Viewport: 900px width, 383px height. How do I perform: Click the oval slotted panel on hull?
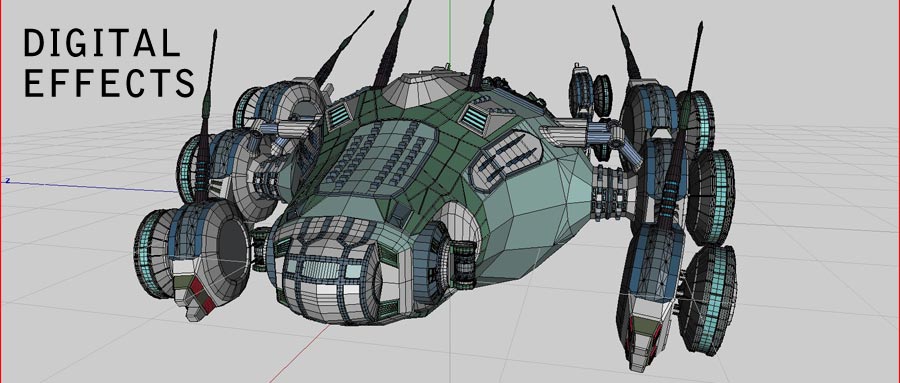pos(505,160)
